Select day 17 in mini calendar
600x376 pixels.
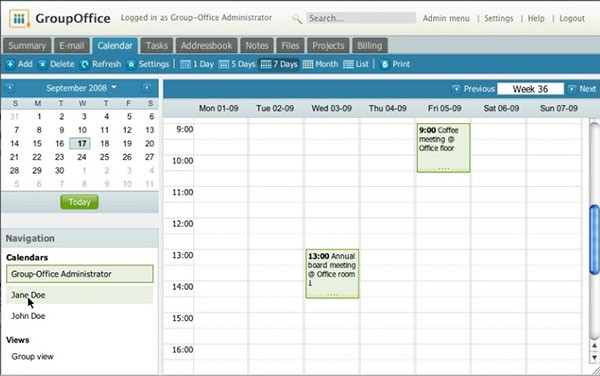[80, 143]
